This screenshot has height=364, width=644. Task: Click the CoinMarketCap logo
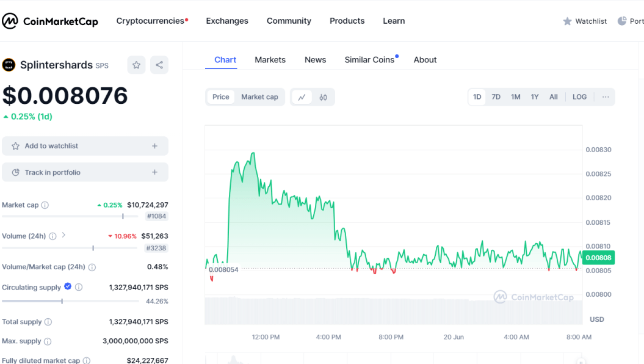pyautogui.click(x=49, y=21)
